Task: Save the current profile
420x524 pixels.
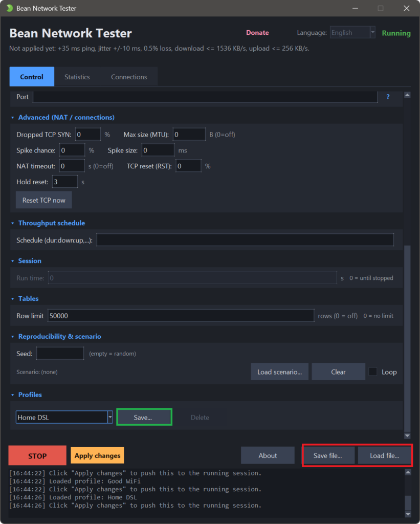Action: coord(144,417)
